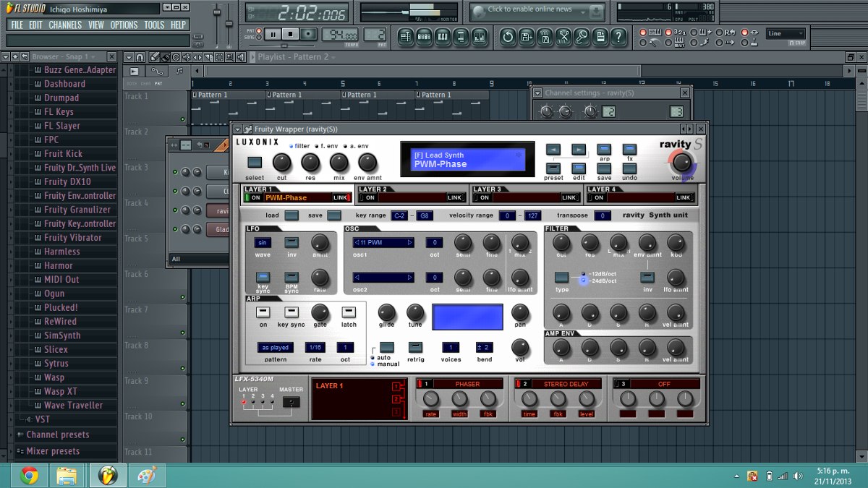Click the save new version icon

(527, 36)
